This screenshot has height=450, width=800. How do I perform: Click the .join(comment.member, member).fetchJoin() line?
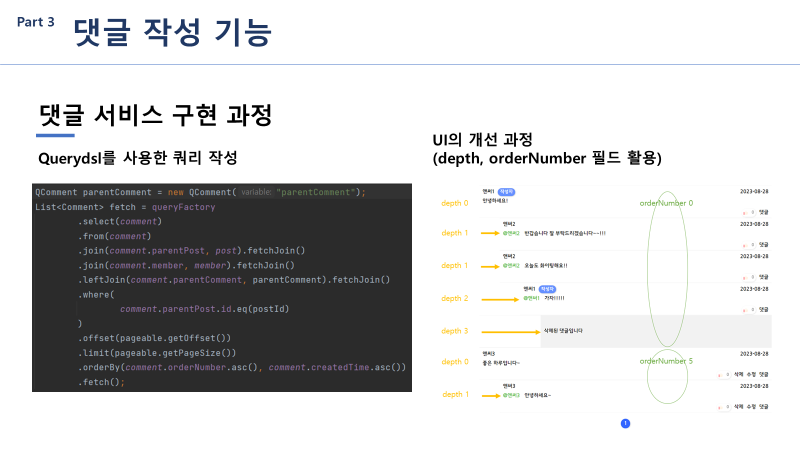coord(186,265)
